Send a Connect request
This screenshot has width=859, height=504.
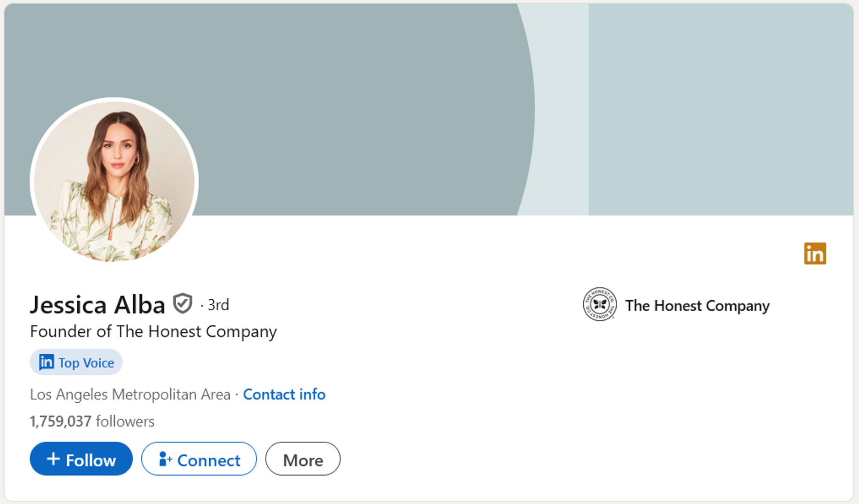coord(199,459)
